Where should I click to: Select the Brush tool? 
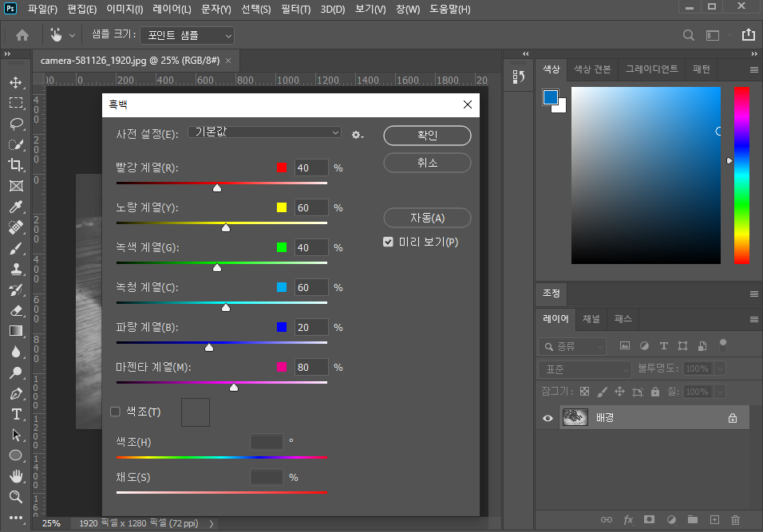click(16, 248)
